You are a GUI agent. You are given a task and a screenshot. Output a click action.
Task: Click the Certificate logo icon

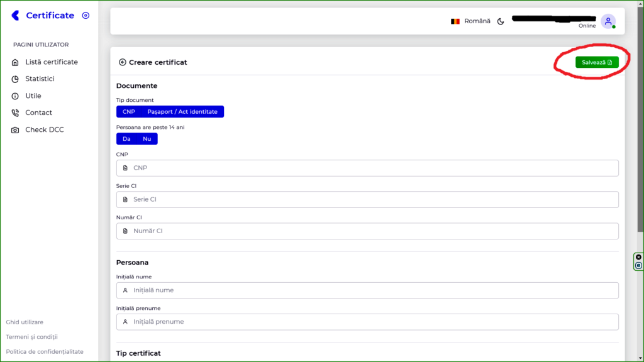[x=16, y=16]
